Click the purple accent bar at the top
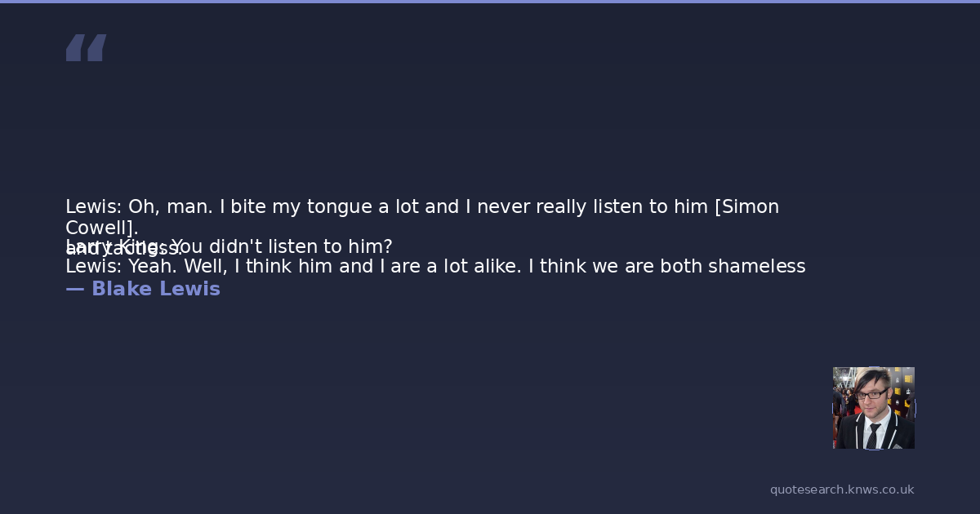The width and height of the screenshot is (980, 514). (490, 2)
